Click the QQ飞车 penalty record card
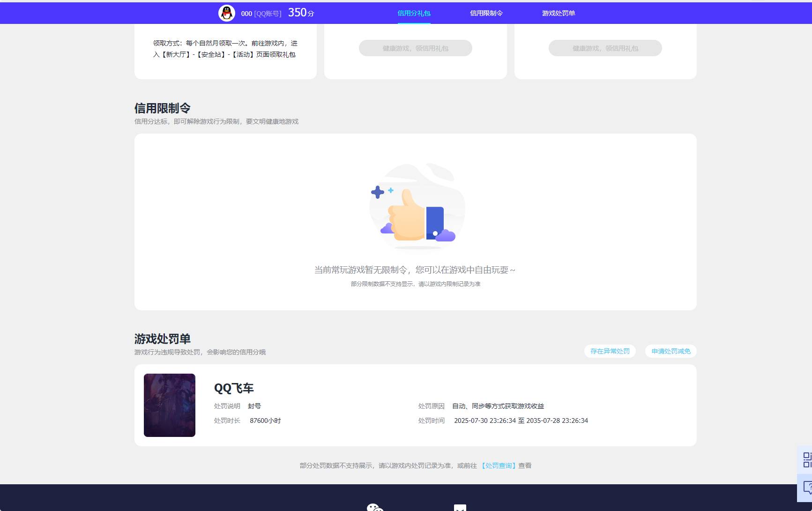 (x=415, y=405)
